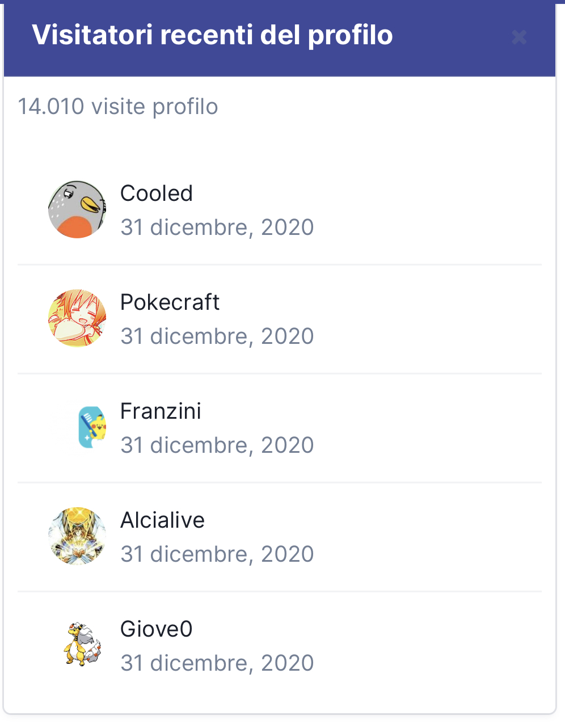Click the divider line between Cooled and Pokecraft
The height and width of the screenshot is (728, 565).
280,264
